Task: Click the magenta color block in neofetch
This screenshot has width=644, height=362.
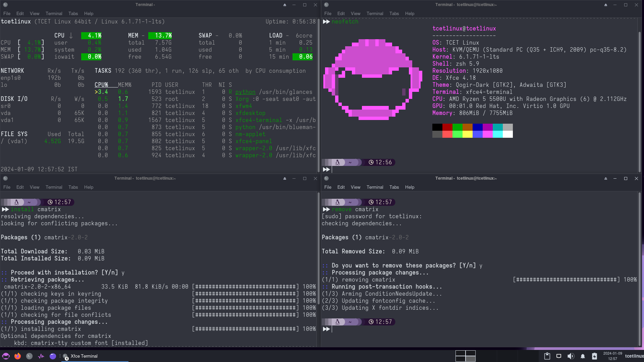Action: [487, 127]
